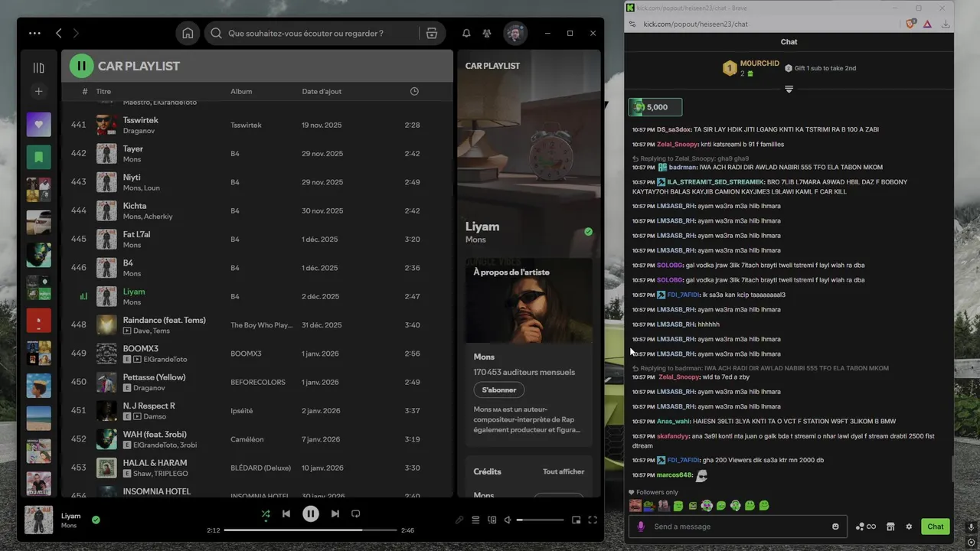Enter Spotify full screen mode

pyautogui.click(x=592, y=520)
